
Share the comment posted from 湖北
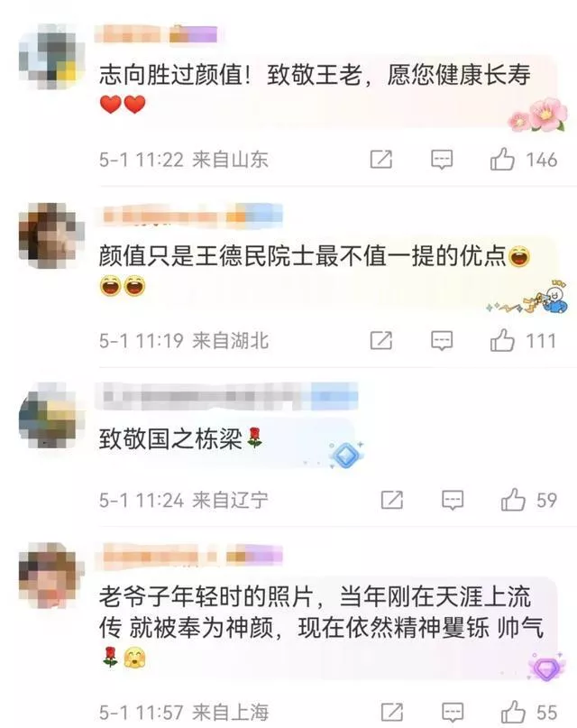click(x=381, y=340)
